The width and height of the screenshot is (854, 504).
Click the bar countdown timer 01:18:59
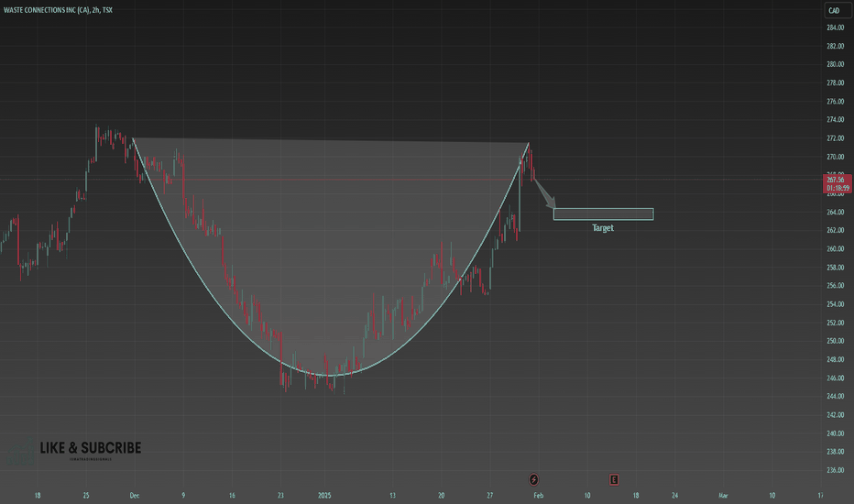tap(838, 188)
